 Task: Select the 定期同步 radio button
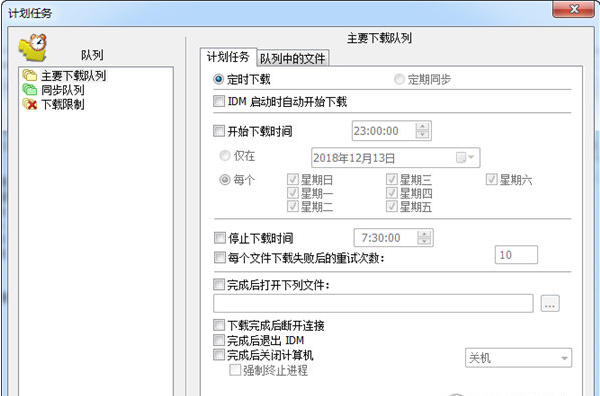click(x=399, y=79)
